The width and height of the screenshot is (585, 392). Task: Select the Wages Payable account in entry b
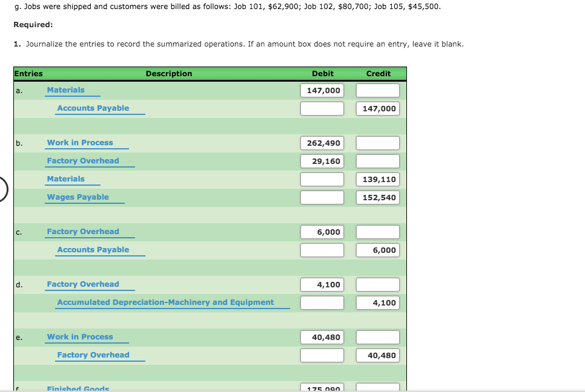(76, 197)
